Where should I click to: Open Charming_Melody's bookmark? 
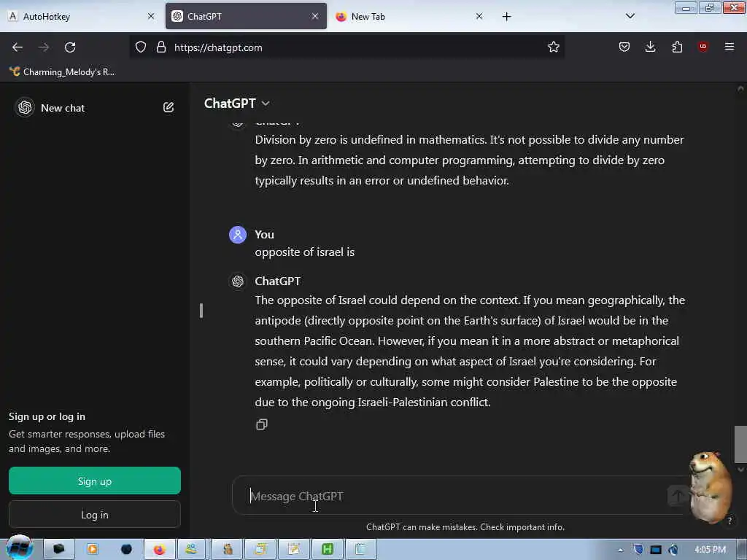coord(62,72)
